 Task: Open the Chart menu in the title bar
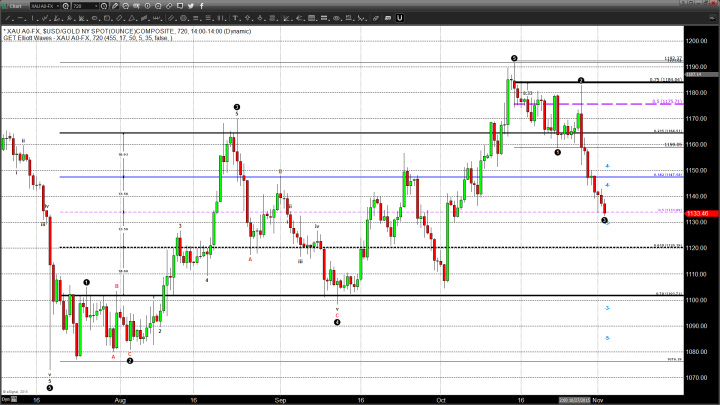[14, 4]
